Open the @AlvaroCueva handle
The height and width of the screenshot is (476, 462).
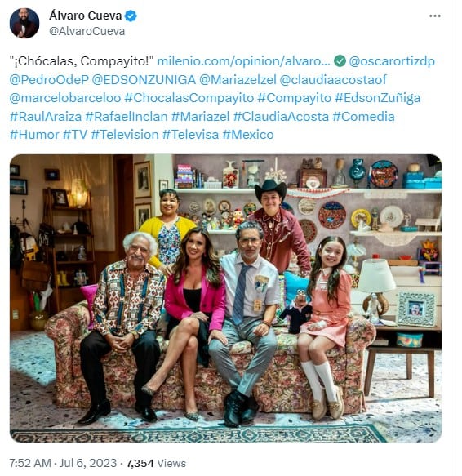(87, 31)
